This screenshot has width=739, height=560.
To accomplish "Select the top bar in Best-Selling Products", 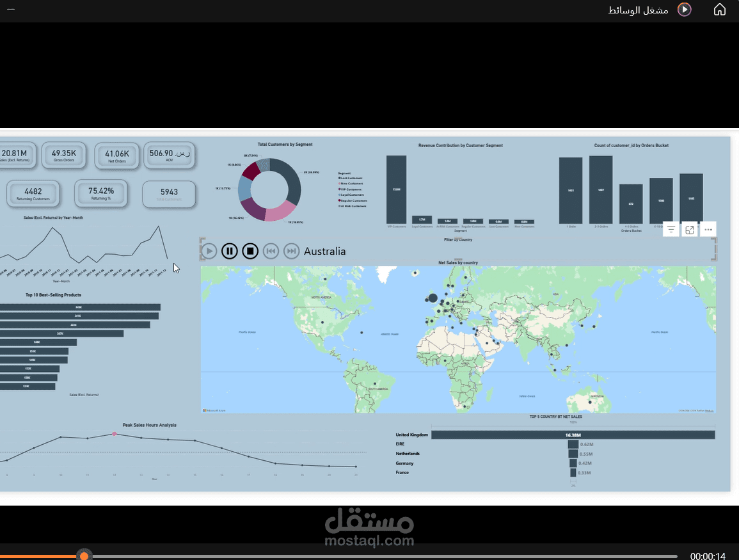I will 80,307.
